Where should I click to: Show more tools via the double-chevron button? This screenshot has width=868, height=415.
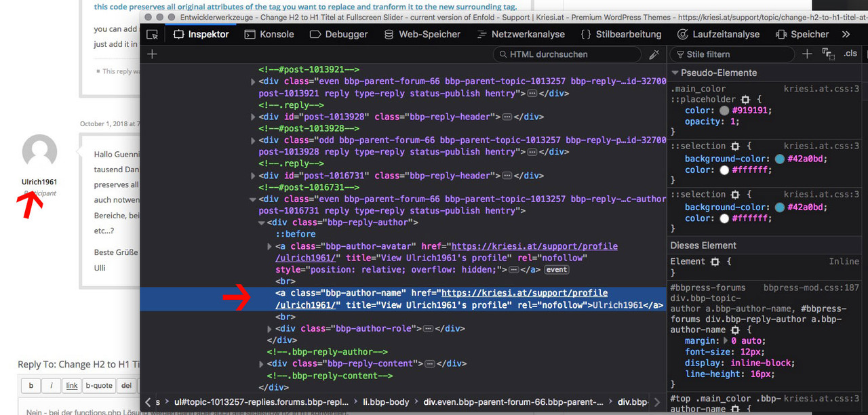click(846, 34)
